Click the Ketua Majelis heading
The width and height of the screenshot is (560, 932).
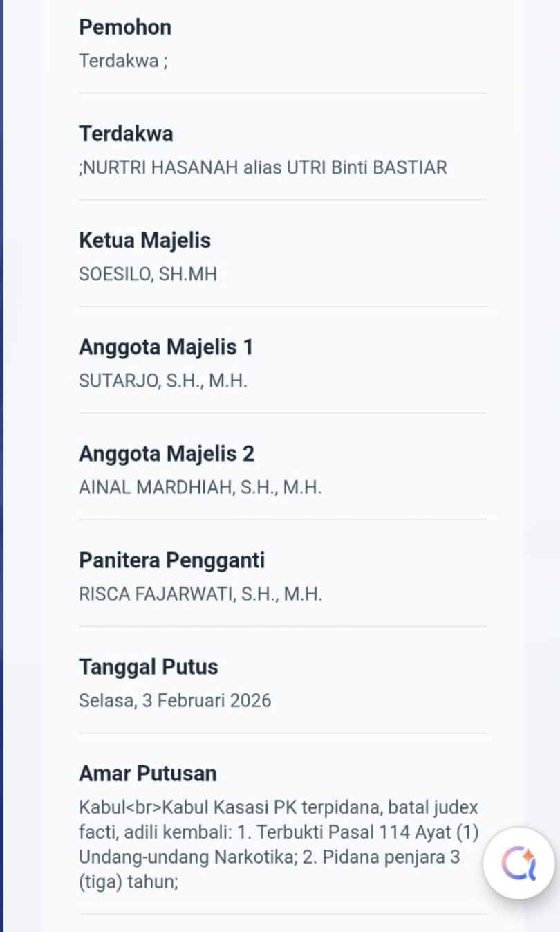[144, 240]
